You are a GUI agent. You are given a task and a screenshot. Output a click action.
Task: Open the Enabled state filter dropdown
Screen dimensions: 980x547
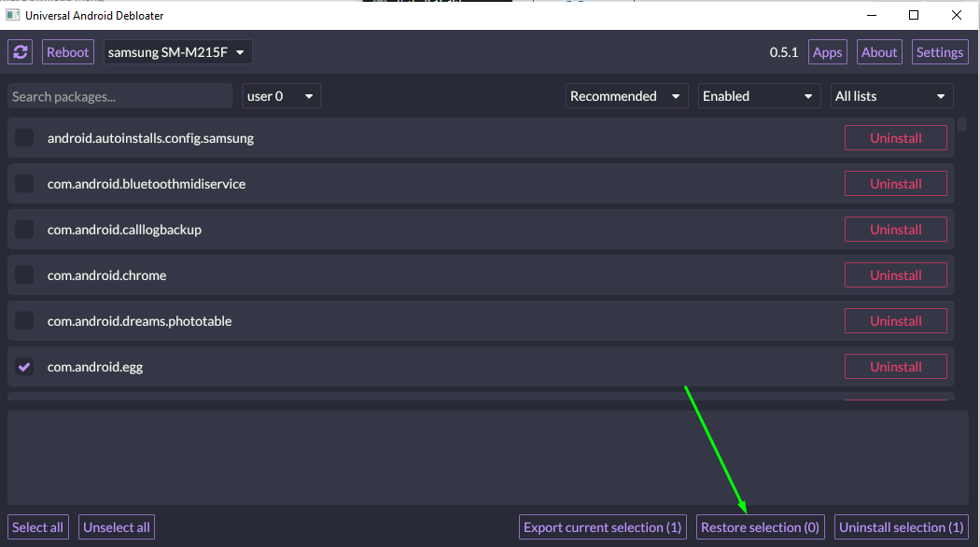pyautogui.click(x=759, y=96)
